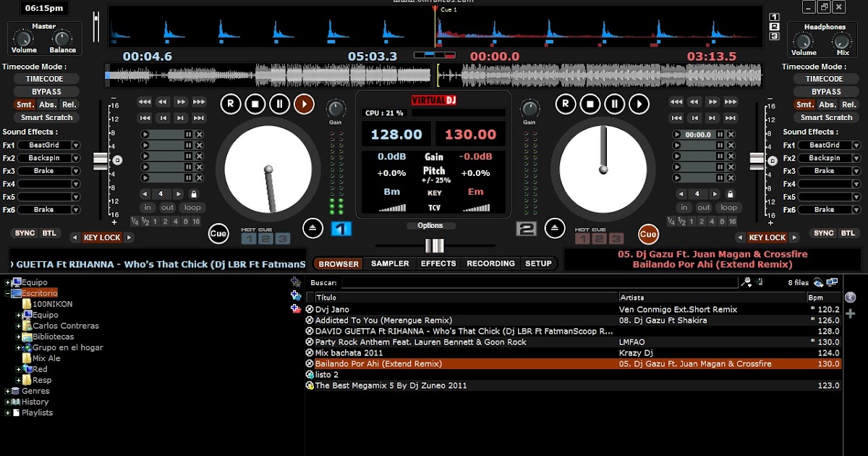Image resolution: width=868 pixels, height=456 pixels.
Task: Select deck 1 blue number icon
Action: 341,229
